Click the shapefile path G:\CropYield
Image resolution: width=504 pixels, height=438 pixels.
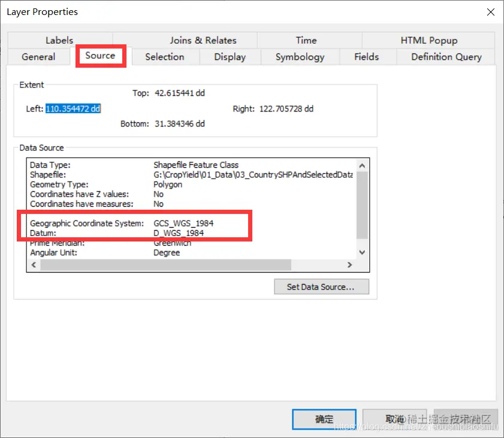pos(253,174)
